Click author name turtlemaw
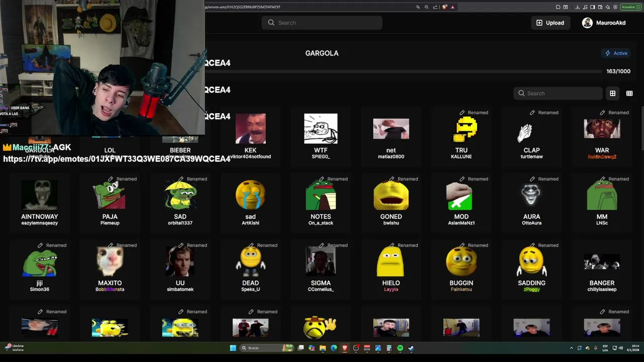The height and width of the screenshot is (362, 644). point(531,157)
